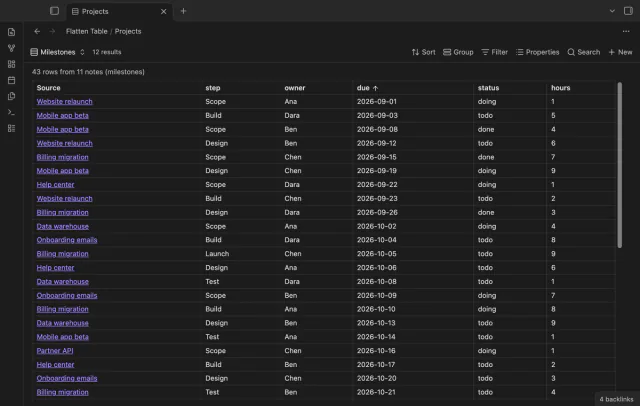Open Website relaunch link dated 2026-09-23

click(x=64, y=198)
